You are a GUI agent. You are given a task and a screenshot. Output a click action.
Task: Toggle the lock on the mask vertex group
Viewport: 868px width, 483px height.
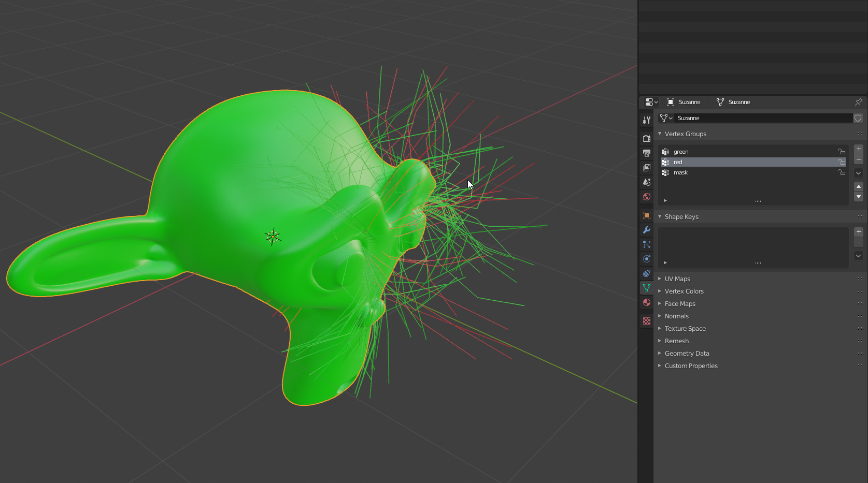tap(841, 172)
